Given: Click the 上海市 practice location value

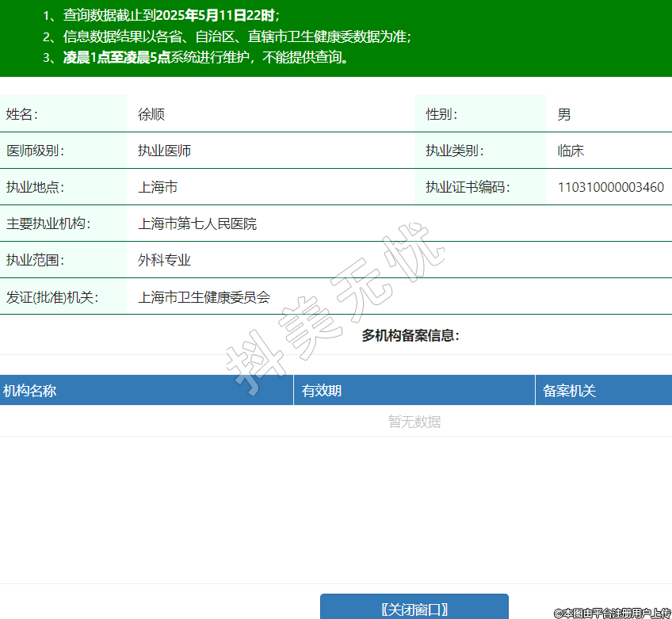Looking at the screenshot, I should [158, 187].
